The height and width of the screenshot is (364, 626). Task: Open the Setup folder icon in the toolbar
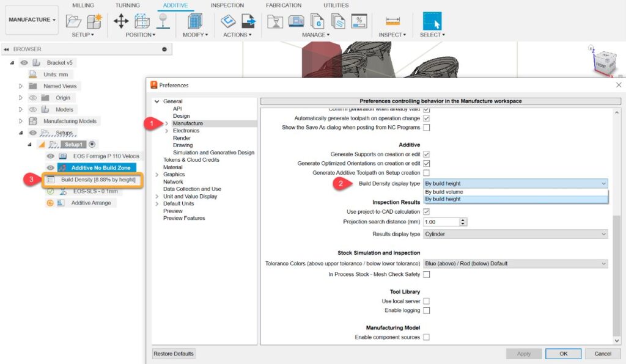point(73,21)
